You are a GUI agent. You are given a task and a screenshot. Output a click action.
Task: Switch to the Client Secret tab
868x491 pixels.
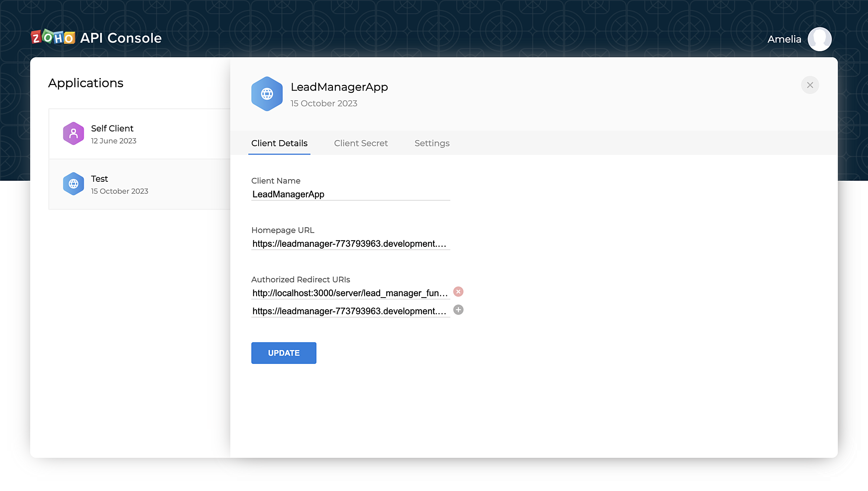pyautogui.click(x=361, y=143)
